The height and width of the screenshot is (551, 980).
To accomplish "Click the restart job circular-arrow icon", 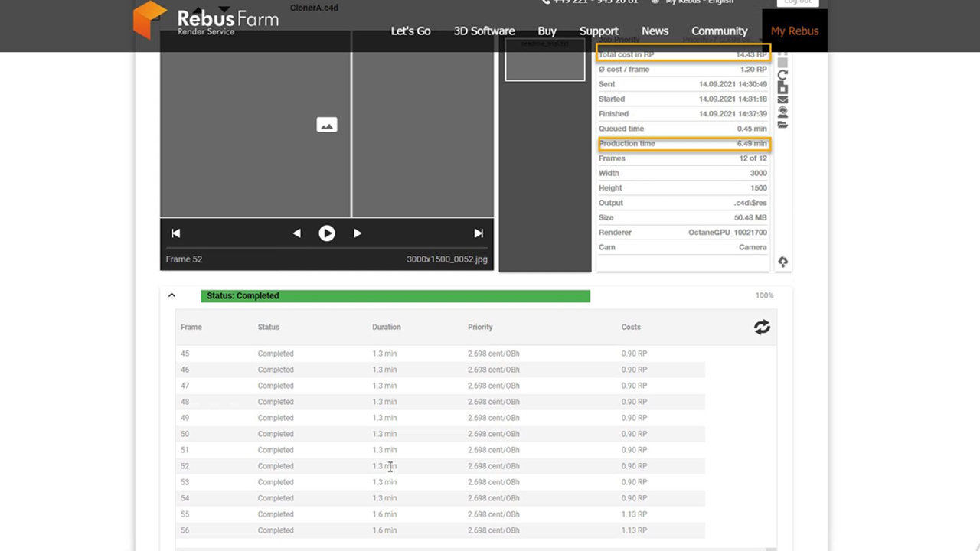I will click(x=782, y=75).
